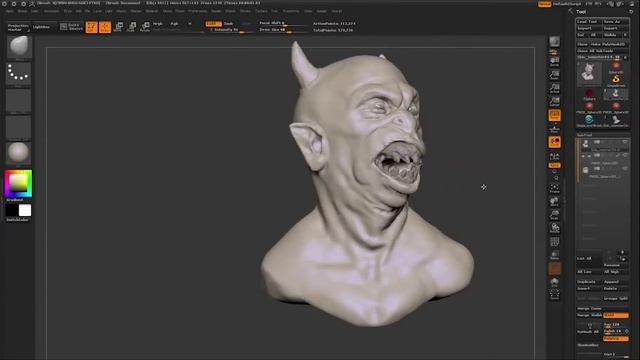Enable Zadd sculpt mode
The height and width of the screenshot is (360, 640).
pyautogui.click(x=213, y=24)
